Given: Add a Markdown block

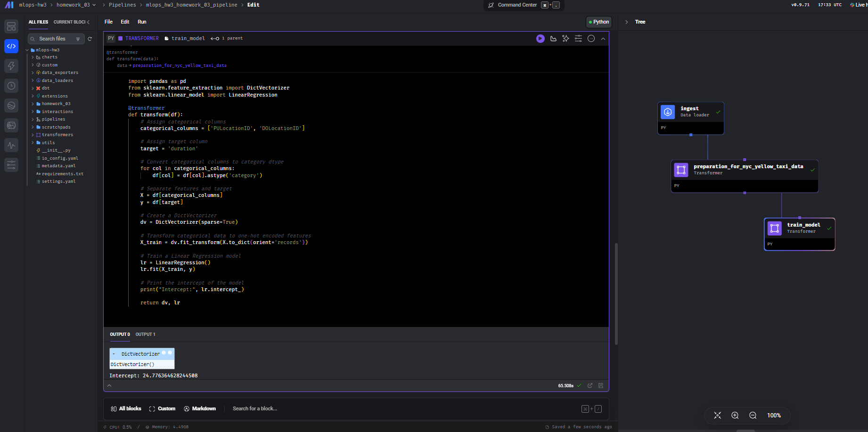Looking at the screenshot, I should (200, 409).
